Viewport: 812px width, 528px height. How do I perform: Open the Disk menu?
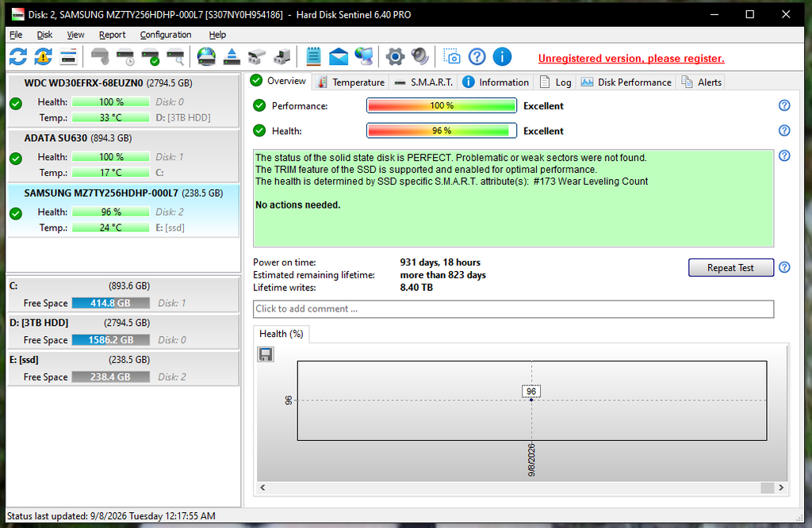pyautogui.click(x=44, y=35)
